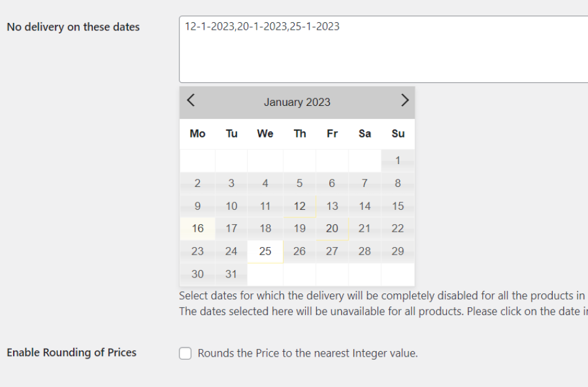Go to next month in calendar
Viewport: 588px width, 387px height.
[404, 100]
